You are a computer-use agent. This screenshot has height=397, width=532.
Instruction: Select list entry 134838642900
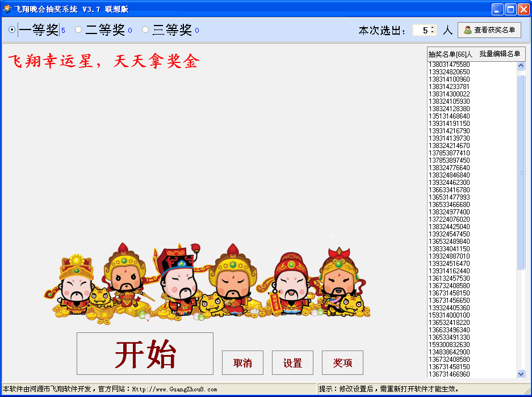click(449, 352)
